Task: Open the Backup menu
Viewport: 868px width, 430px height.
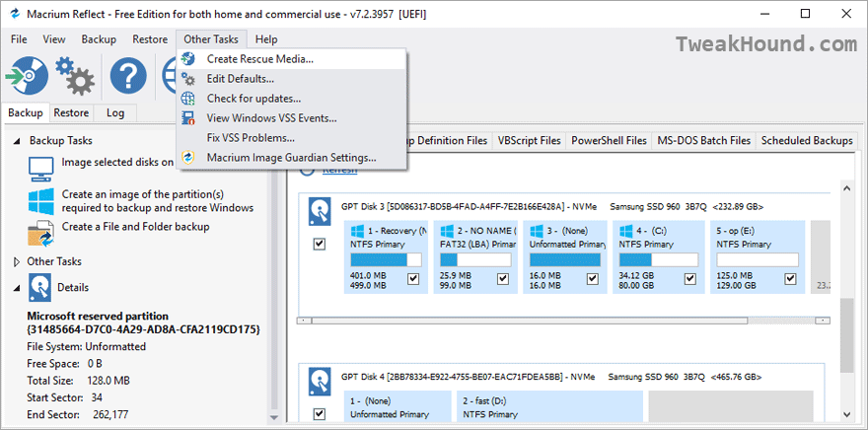Action: 99,39
